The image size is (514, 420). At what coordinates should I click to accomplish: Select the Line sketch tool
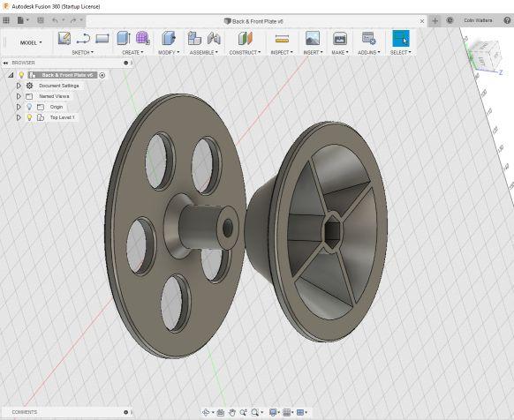[83, 38]
